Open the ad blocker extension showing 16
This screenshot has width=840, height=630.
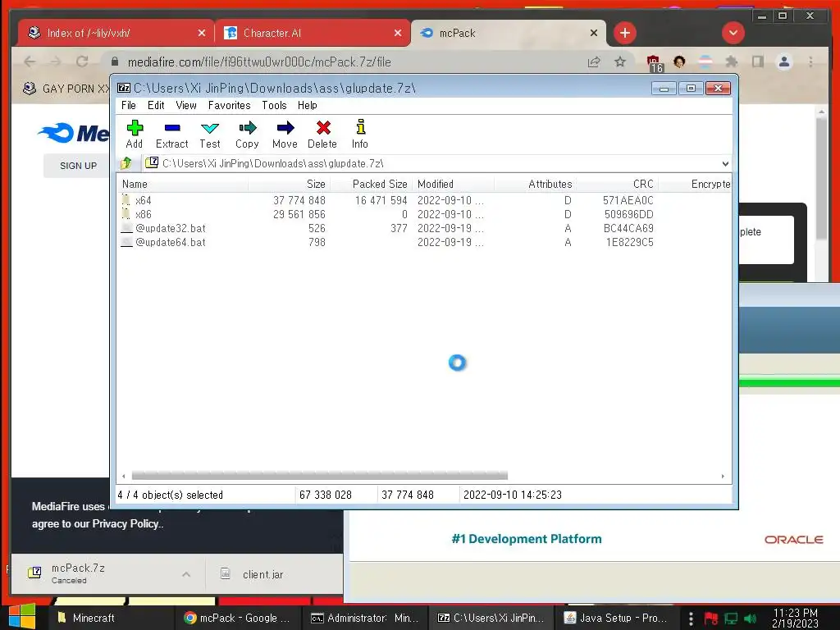[654, 63]
